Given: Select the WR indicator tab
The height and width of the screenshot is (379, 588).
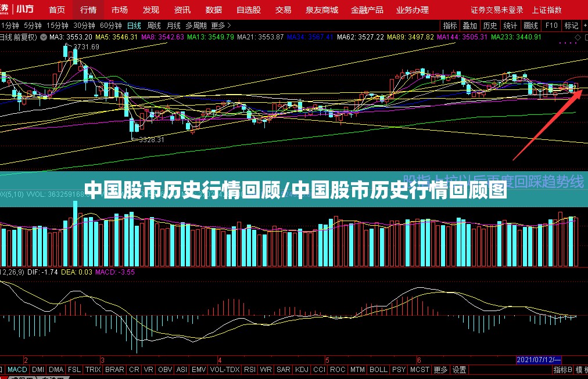Looking at the screenshot, I should point(266,370).
